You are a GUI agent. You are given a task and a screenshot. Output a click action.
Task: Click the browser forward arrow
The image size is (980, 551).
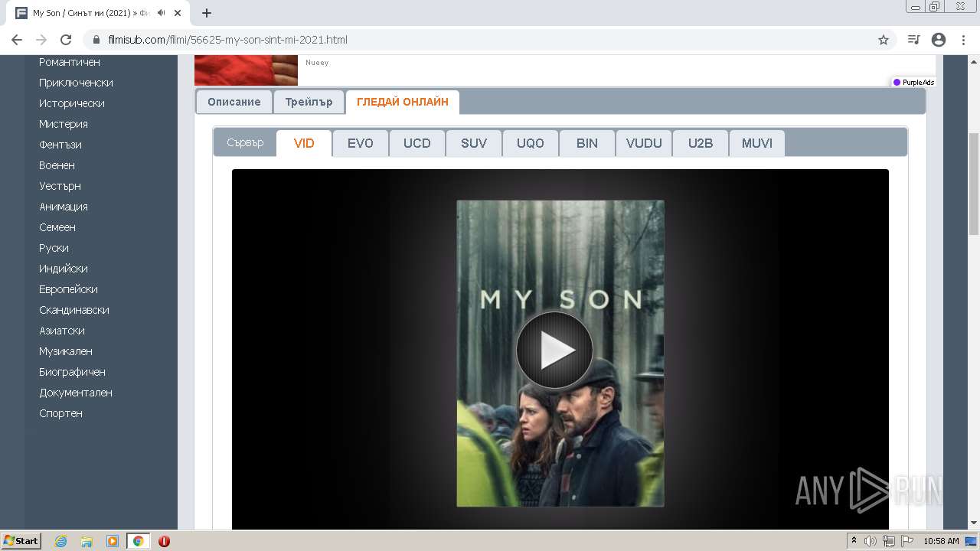[41, 40]
